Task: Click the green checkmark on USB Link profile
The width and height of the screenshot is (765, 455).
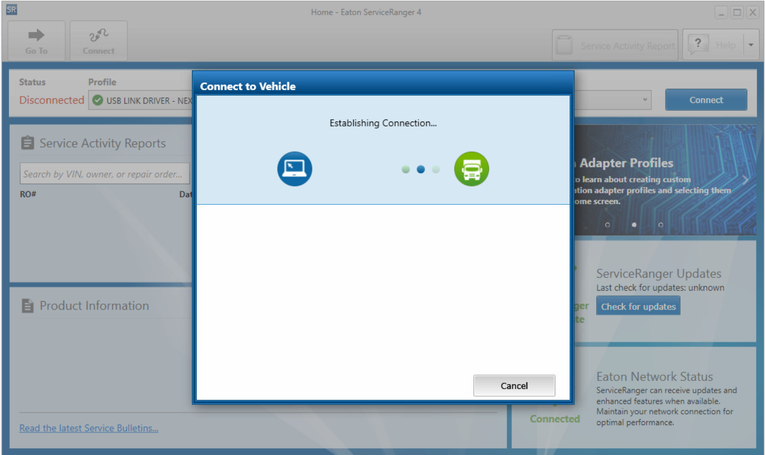Action: 97,100
